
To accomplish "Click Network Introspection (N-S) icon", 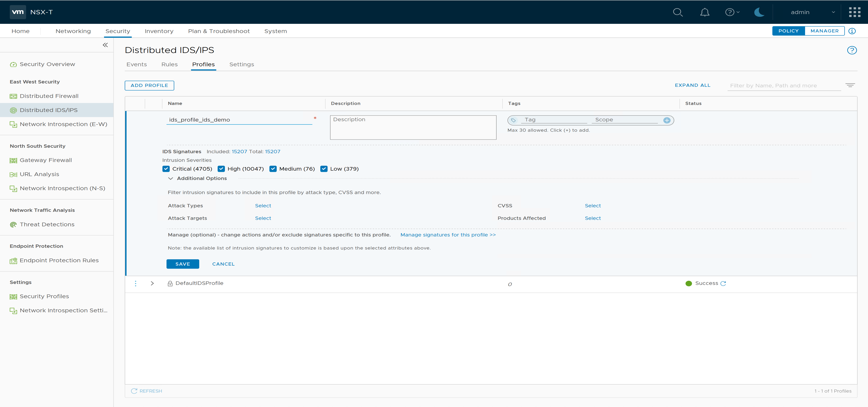I will [13, 189].
